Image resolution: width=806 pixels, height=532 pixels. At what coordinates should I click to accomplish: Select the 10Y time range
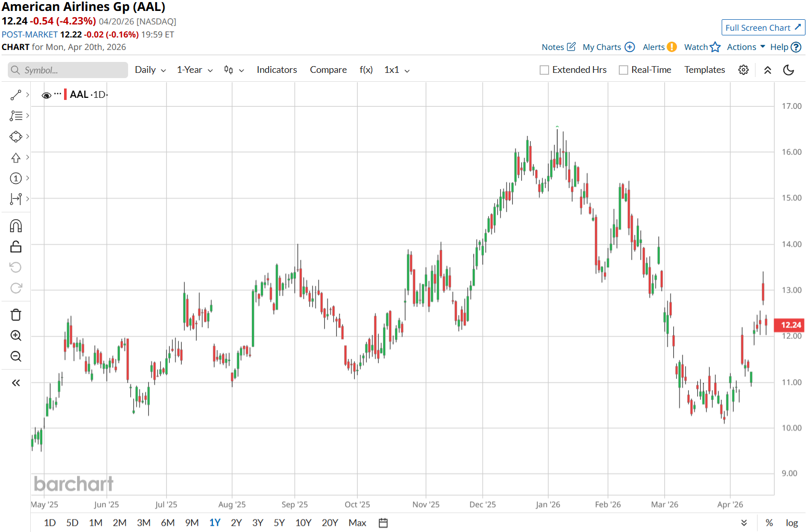(x=304, y=523)
